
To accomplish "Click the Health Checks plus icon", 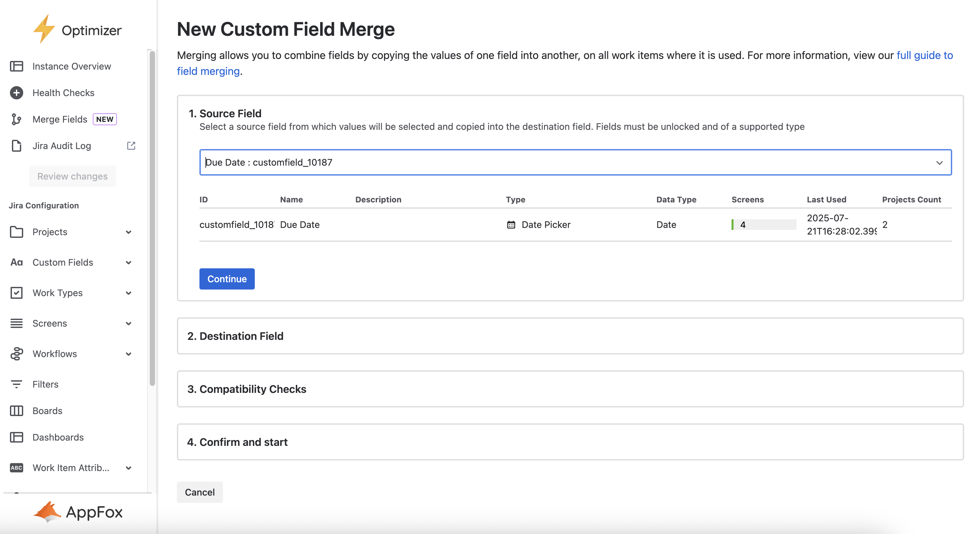I will coord(16,93).
